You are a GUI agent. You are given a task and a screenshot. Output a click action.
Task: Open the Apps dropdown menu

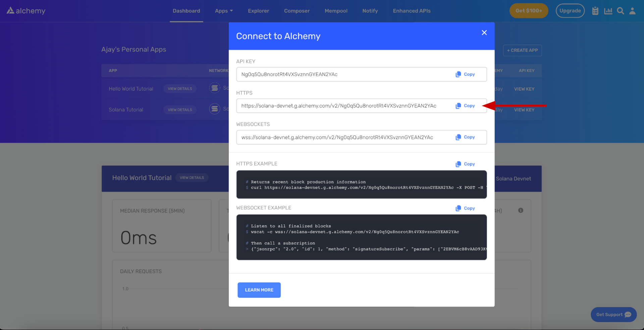point(224,11)
